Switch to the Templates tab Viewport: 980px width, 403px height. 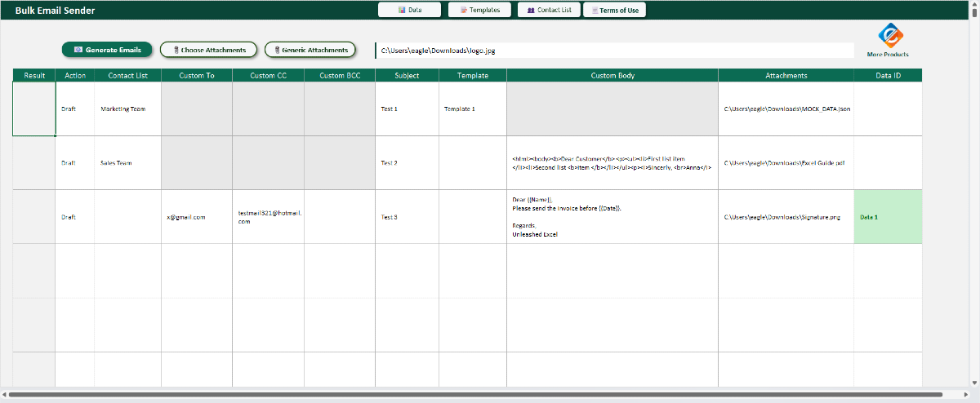(479, 10)
